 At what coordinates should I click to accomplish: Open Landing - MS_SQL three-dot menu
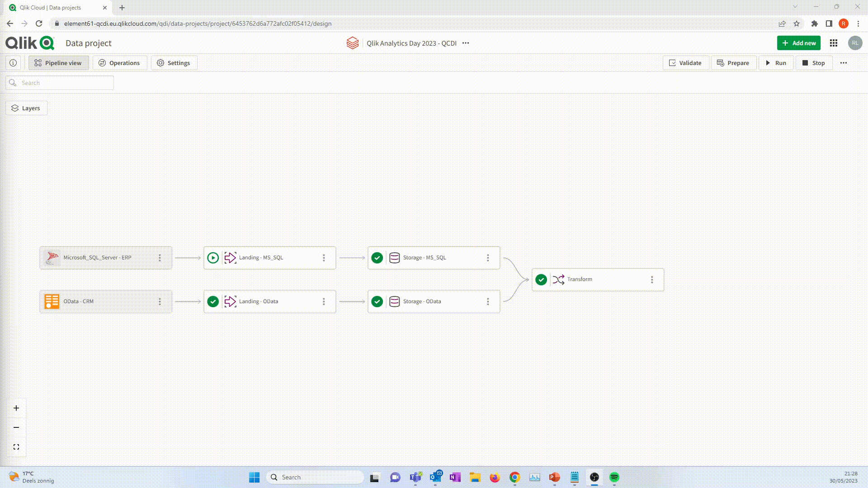324,258
